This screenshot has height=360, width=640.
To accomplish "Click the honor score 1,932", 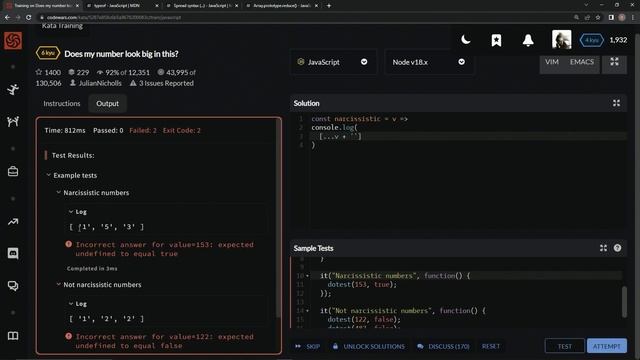I will (x=618, y=40).
